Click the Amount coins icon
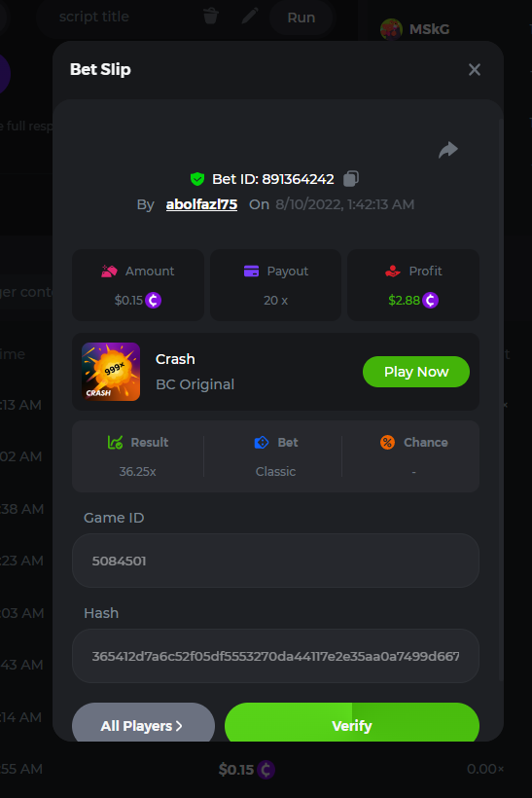This screenshot has width=532, height=798. (109, 272)
